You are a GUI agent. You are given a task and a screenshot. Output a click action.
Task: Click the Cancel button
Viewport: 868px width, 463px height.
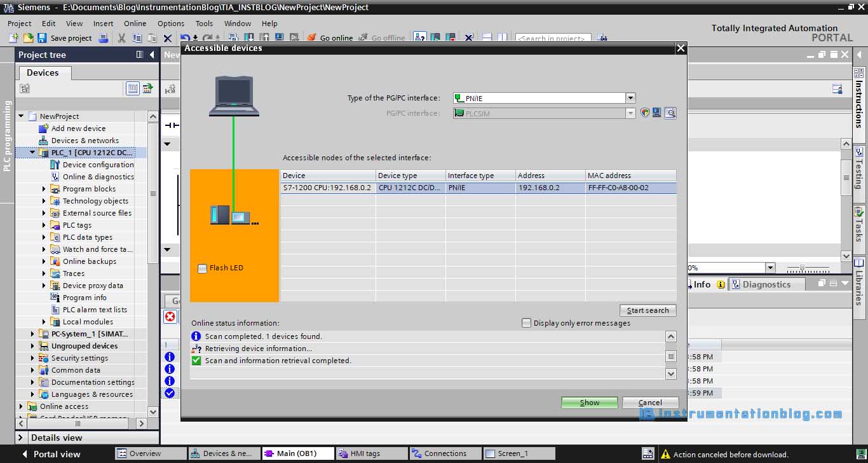[x=650, y=403]
